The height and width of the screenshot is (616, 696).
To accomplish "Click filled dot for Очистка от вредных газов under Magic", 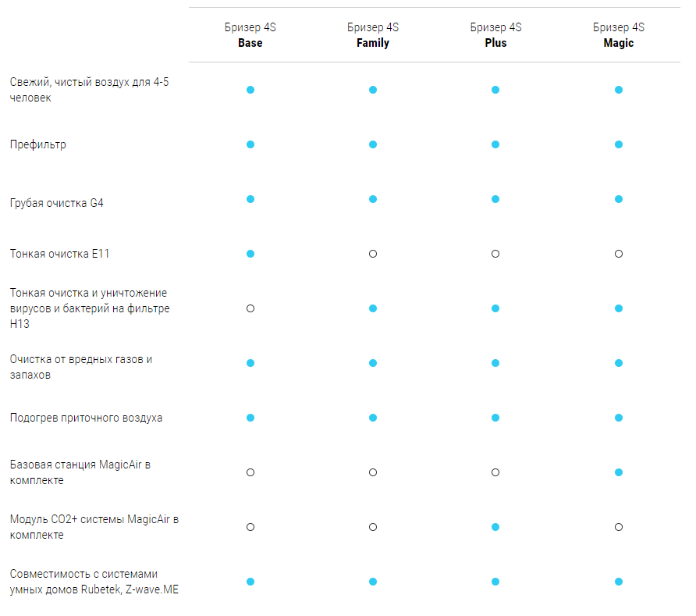I will click(x=619, y=363).
